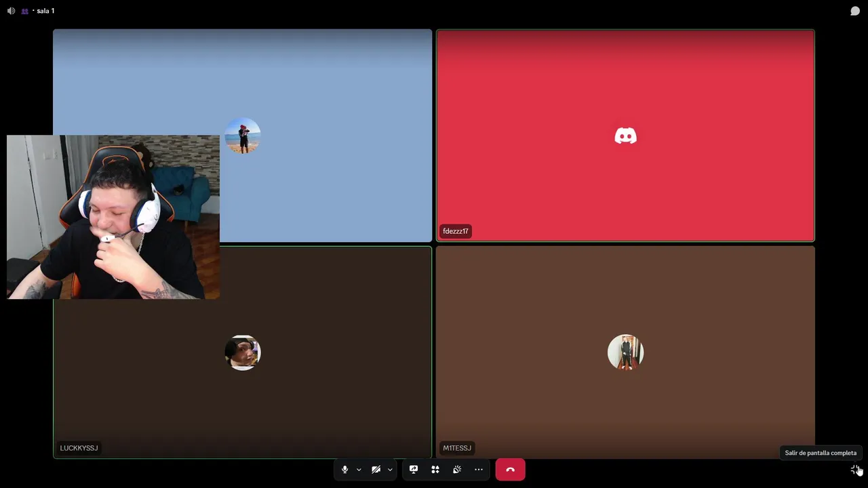The image size is (868, 488).
Task: Click the M1TESSJ name label
Action: pos(457,448)
